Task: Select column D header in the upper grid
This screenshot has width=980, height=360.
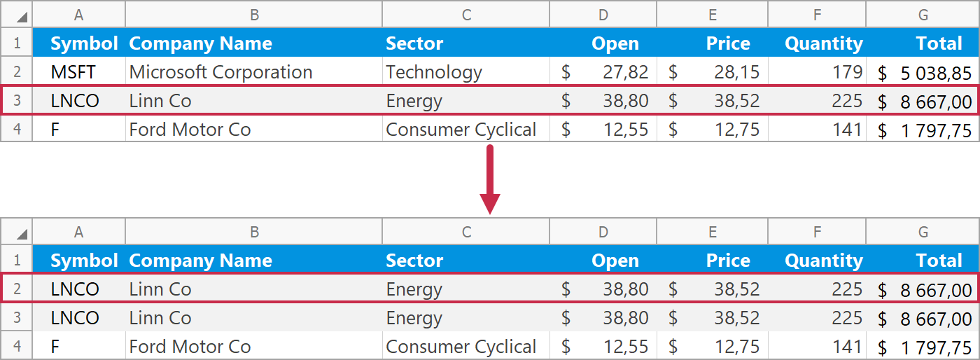Action: tap(603, 15)
